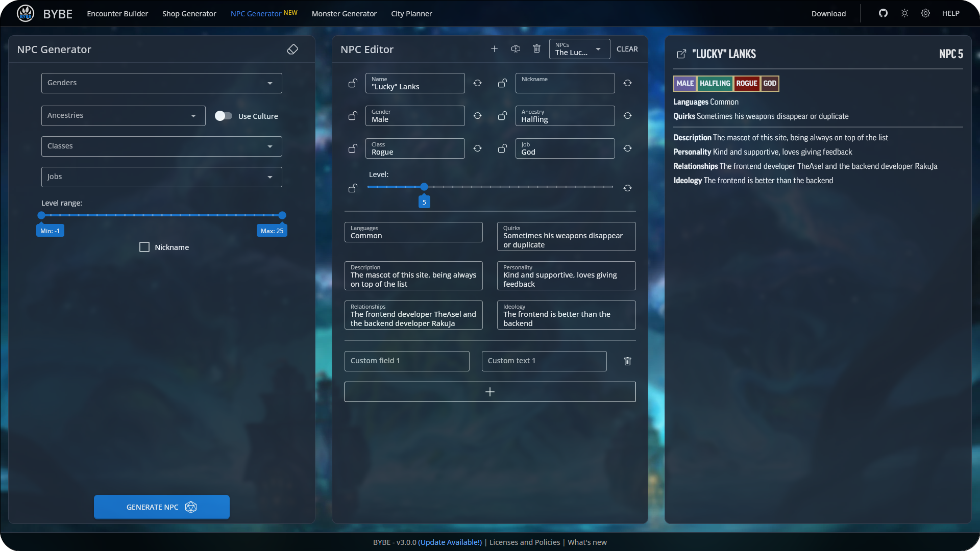Toggle lock on the Class field

point(353,148)
